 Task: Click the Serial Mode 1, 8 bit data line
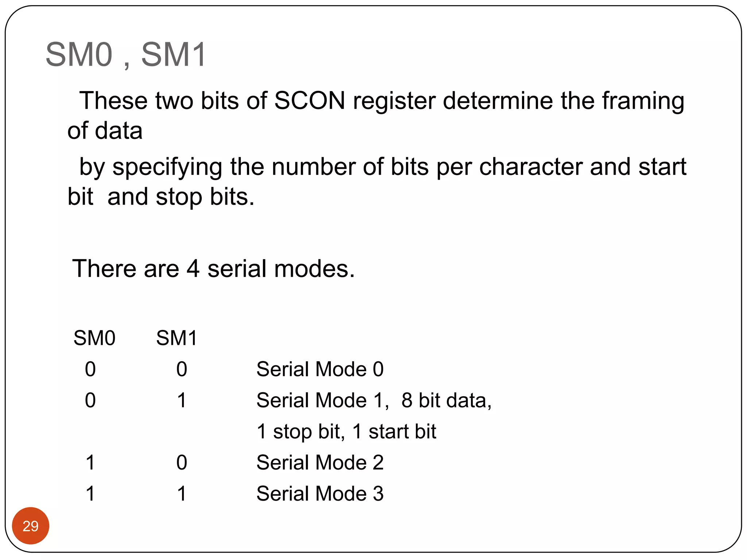(374, 400)
